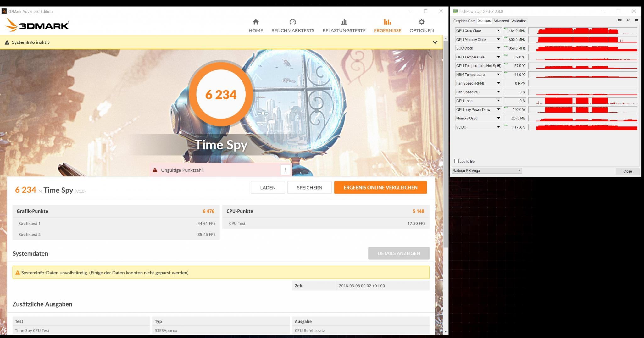Open the GPU Memory Clock sensor dropdown
Screen dimensions: 644x338
click(498, 39)
